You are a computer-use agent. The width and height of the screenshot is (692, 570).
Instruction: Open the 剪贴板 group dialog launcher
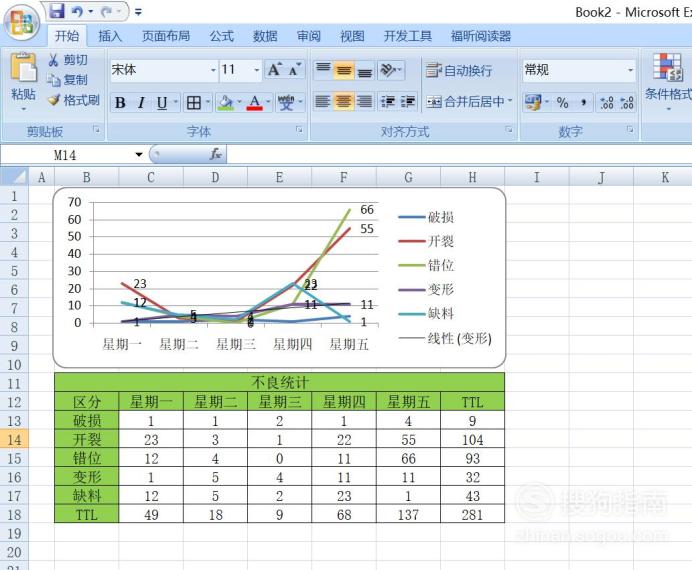(96, 129)
